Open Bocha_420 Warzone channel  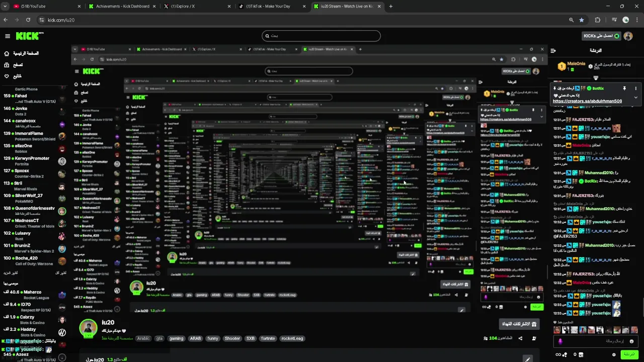34,261
